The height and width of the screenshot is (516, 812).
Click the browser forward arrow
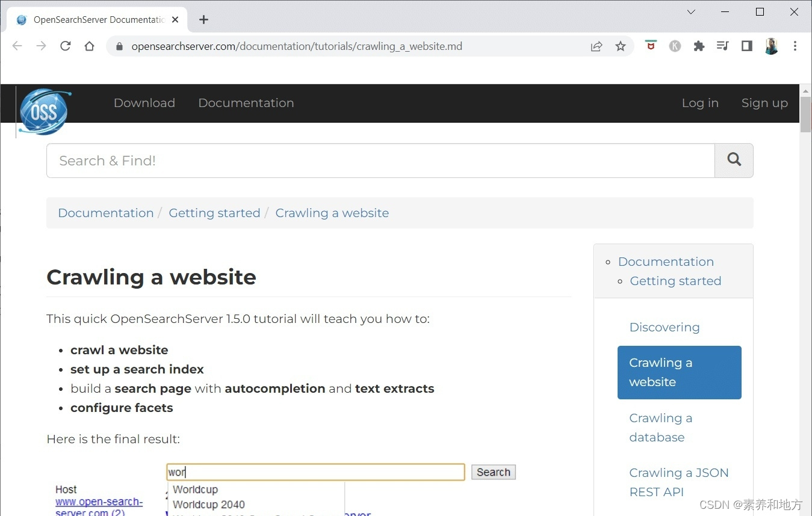pos(41,46)
